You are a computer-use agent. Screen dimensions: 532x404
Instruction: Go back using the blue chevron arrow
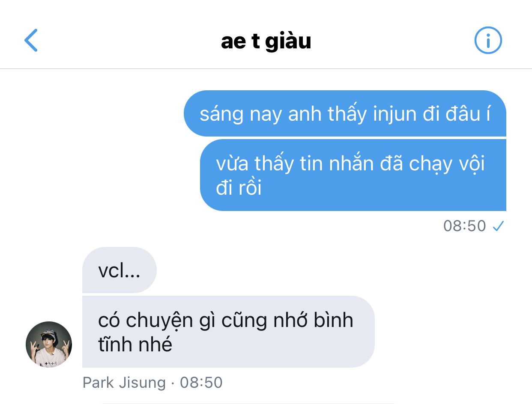coord(31,41)
